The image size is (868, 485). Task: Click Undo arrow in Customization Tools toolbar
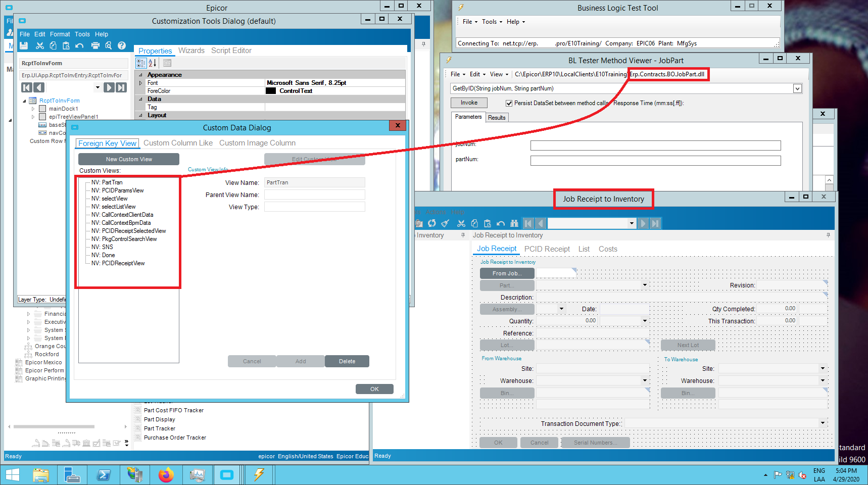pyautogui.click(x=79, y=45)
